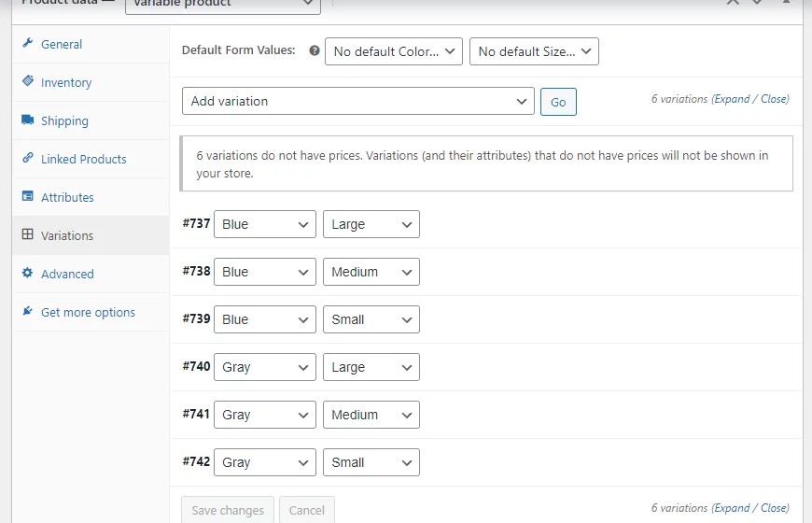Click the Go button
This screenshot has width=812, height=523.
point(558,102)
